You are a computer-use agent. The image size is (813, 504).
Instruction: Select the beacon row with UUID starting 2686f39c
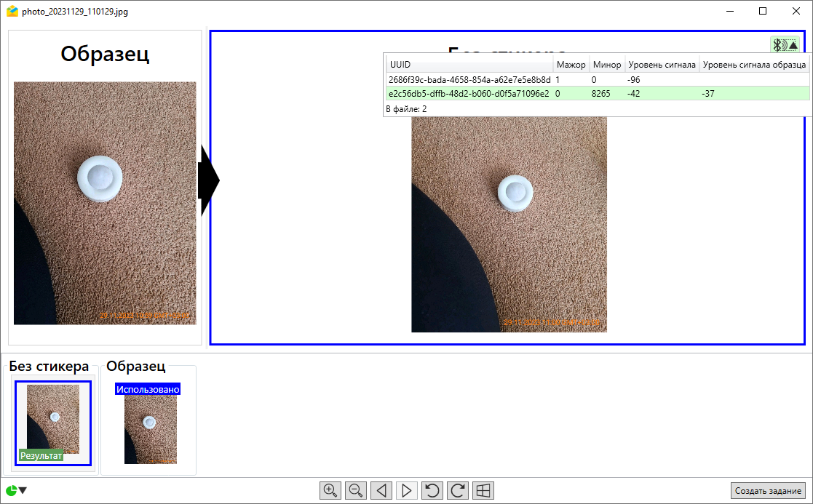(x=469, y=79)
